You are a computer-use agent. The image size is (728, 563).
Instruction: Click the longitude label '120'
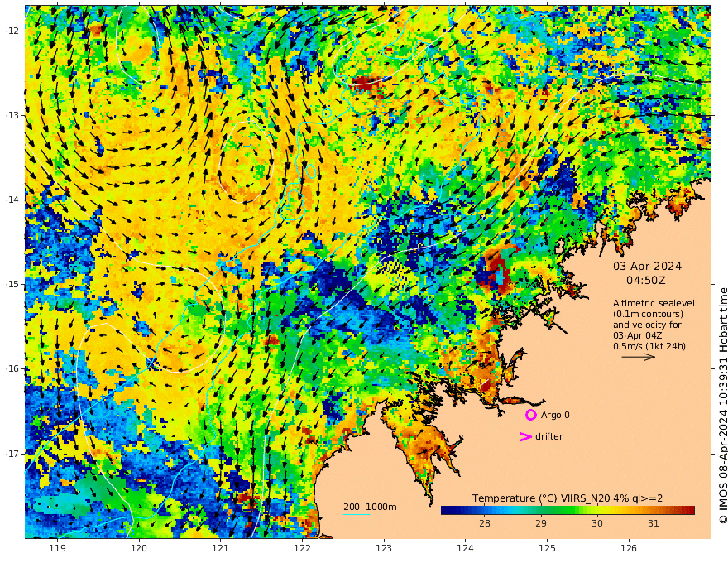tap(139, 548)
